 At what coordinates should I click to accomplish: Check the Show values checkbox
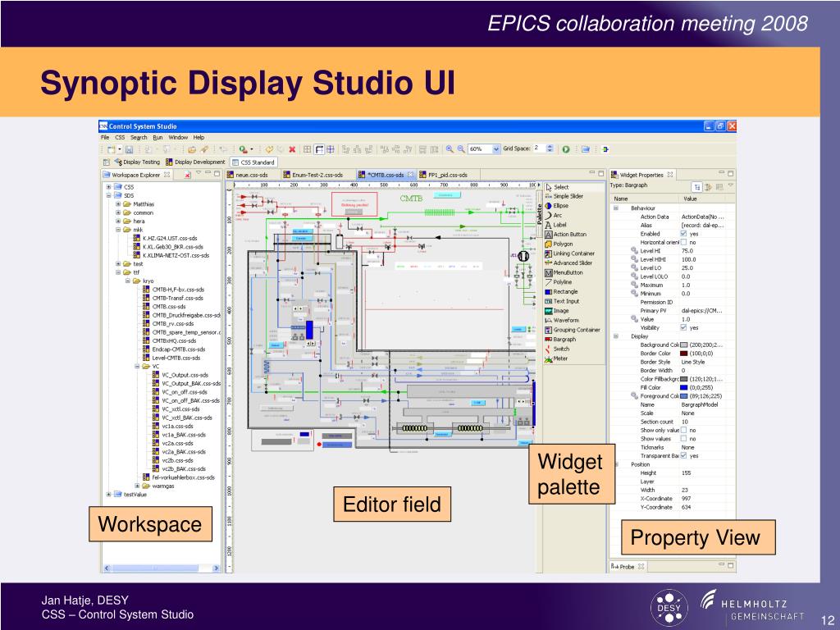683,439
